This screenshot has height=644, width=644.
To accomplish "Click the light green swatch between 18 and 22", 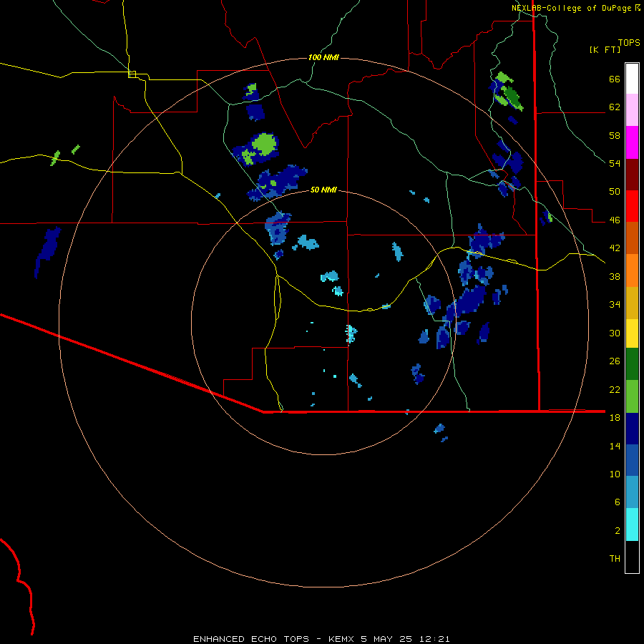I will (632, 396).
